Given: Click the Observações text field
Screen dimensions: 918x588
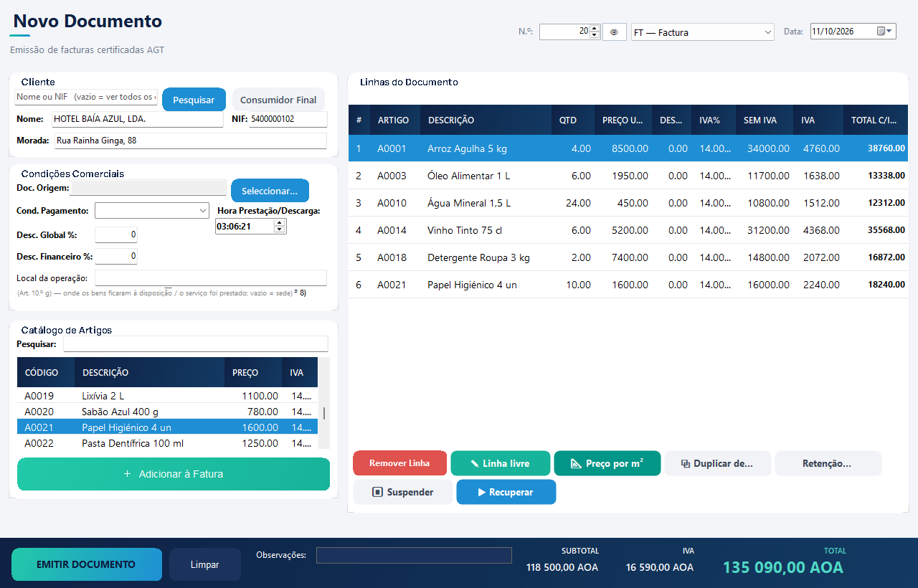Looking at the screenshot, I should [414, 555].
